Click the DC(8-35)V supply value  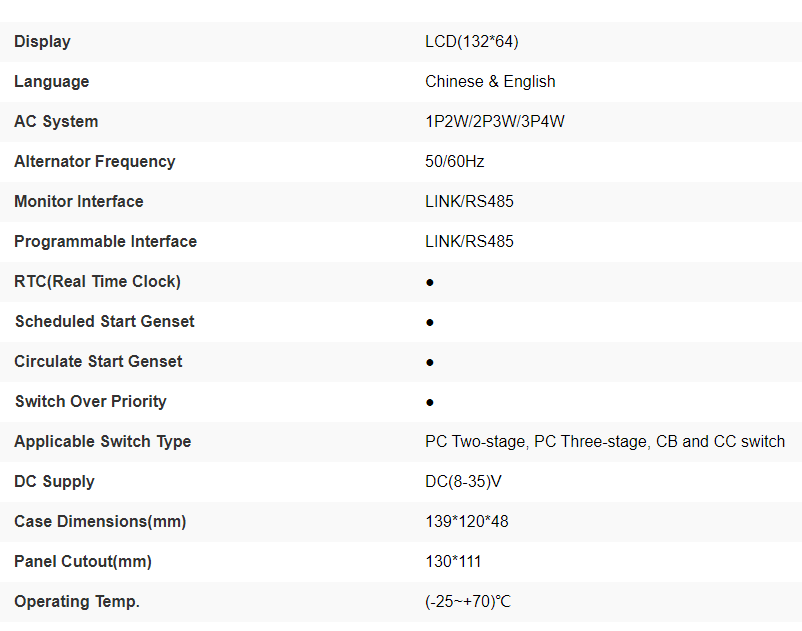pos(463,482)
